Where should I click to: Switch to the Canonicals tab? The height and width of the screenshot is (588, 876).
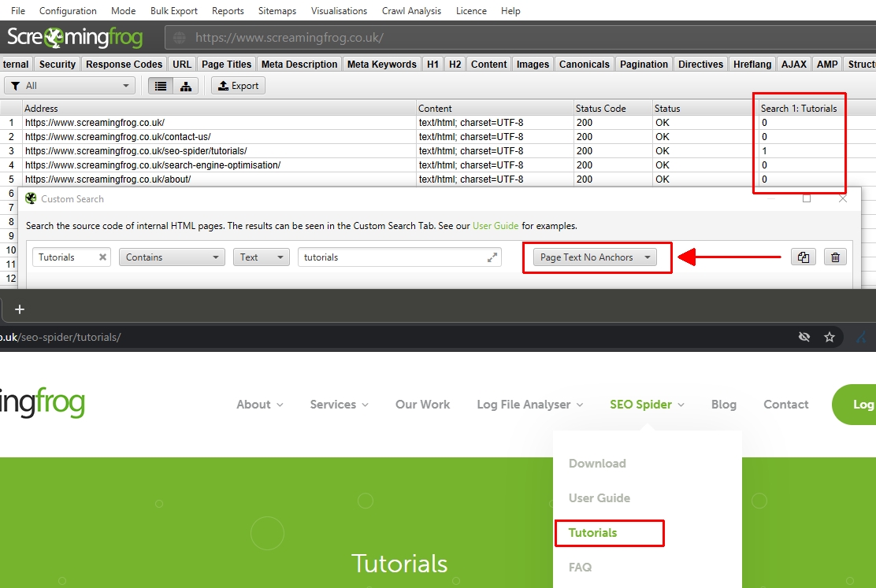pos(585,65)
